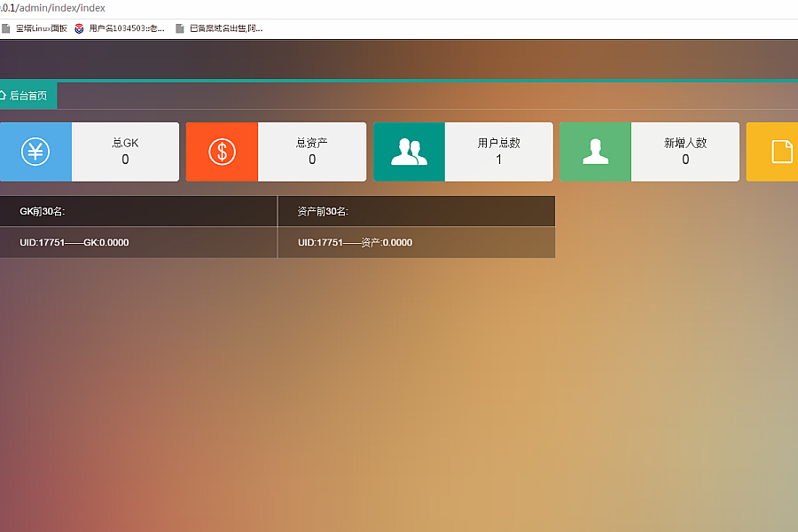The width and height of the screenshot is (798, 532).
Task: Switch to the 后台首页 tab
Action: click(x=27, y=96)
